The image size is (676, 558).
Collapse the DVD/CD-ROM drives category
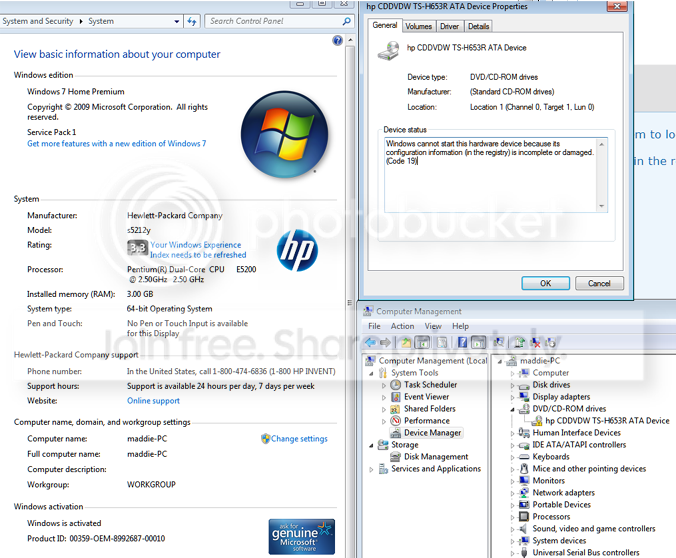tap(513, 409)
